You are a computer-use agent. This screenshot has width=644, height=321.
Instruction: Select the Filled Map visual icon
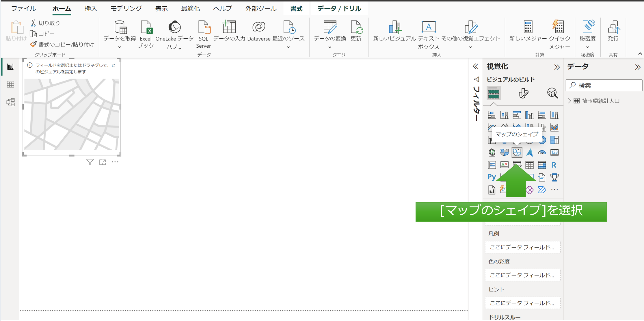click(x=504, y=152)
